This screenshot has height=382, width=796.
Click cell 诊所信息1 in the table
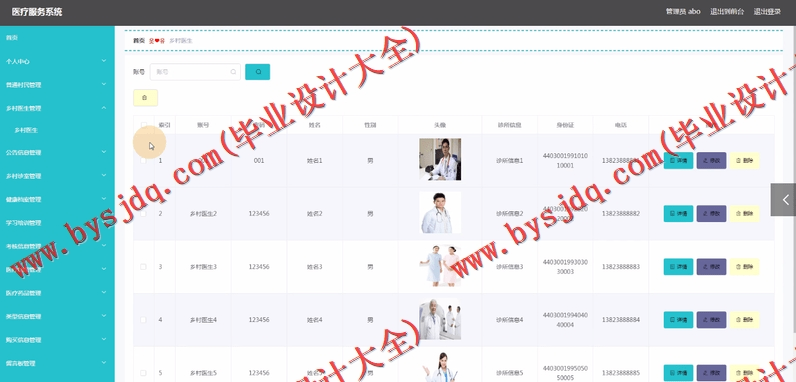pyautogui.click(x=510, y=161)
